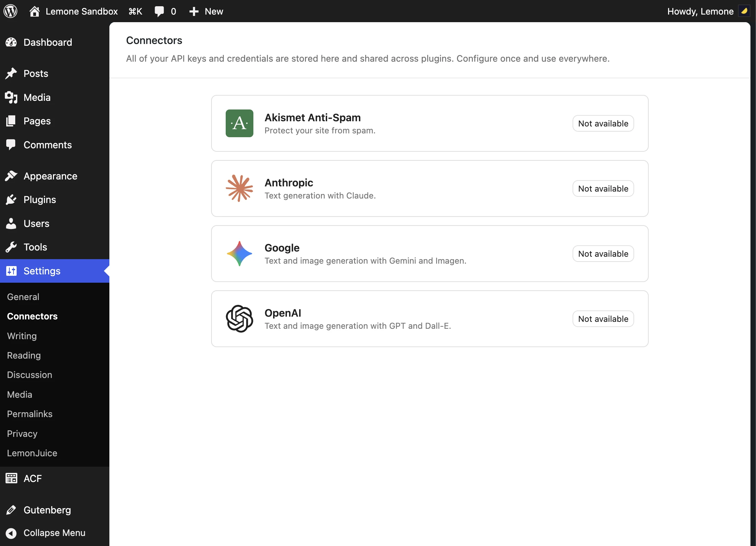Open Media settings submenu item
756x546 pixels.
coord(20,395)
